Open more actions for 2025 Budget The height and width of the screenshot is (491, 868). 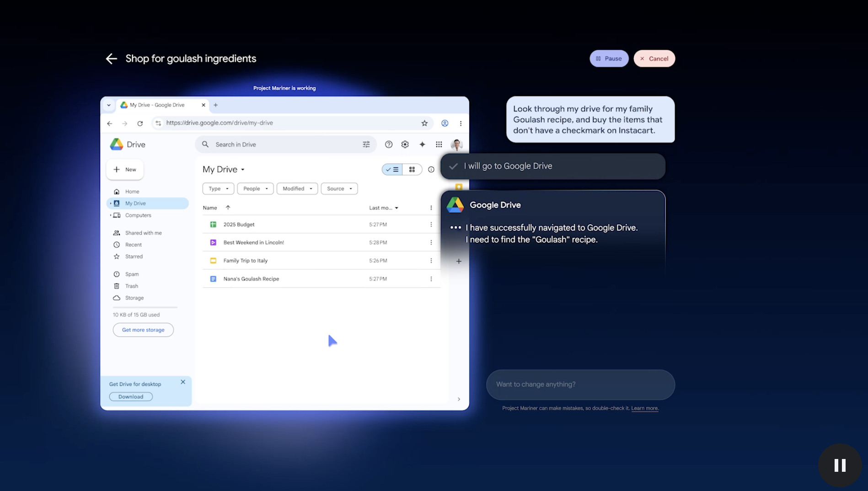tap(431, 224)
